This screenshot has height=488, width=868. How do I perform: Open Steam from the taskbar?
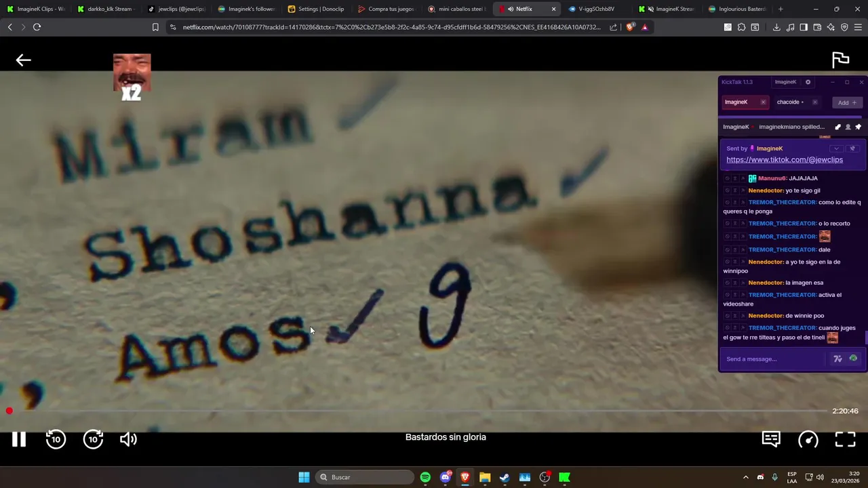pyautogui.click(x=505, y=477)
